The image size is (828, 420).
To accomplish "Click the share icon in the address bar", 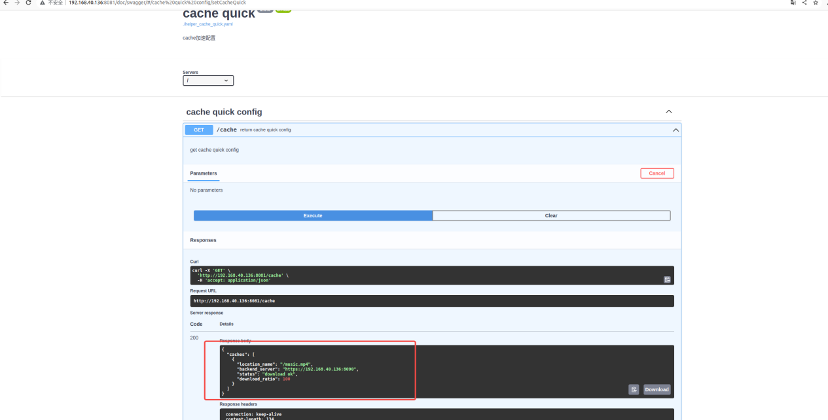I will (804, 3).
